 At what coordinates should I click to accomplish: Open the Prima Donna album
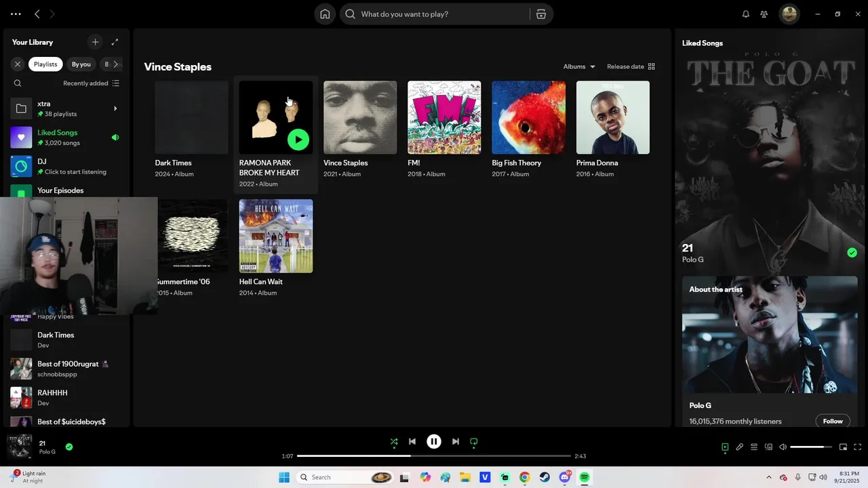[x=613, y=117]
